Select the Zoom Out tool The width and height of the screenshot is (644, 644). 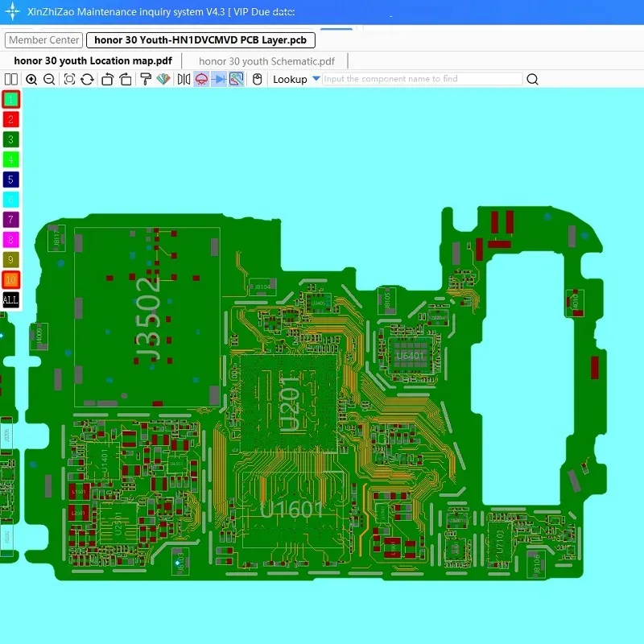point(50,79)
